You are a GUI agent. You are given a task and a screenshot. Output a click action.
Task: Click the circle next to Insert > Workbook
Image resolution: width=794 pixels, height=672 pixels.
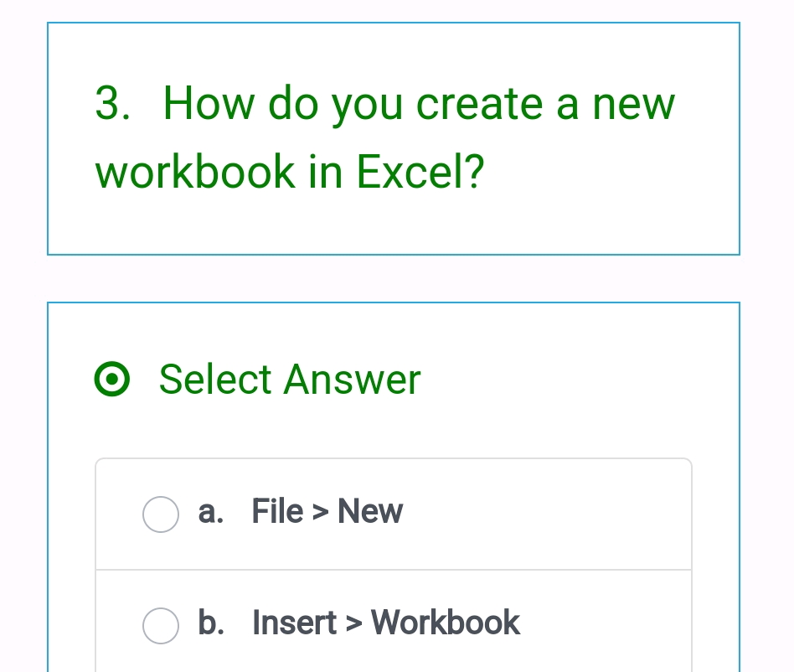pos(161,625)
